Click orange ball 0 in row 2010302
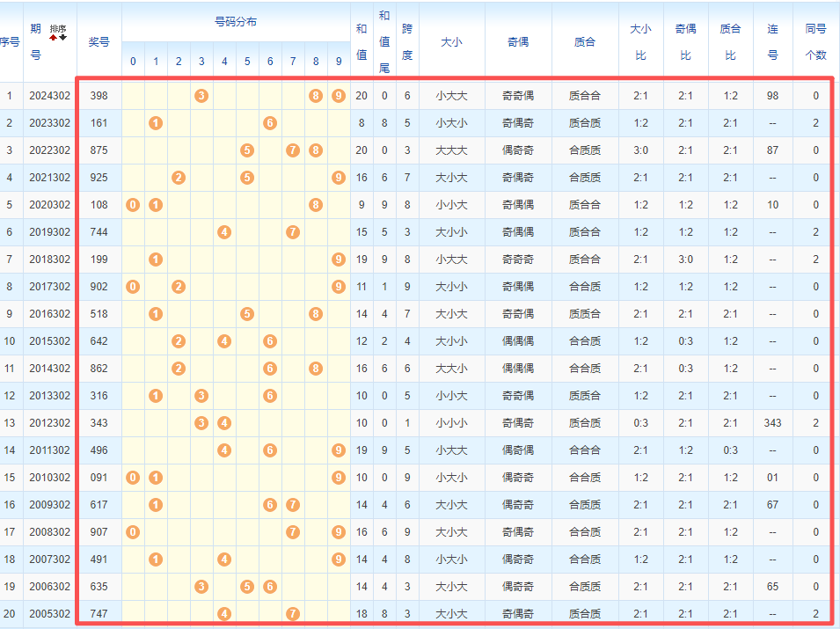This screenshot has width=840, height=629. [x=133, y=478]
